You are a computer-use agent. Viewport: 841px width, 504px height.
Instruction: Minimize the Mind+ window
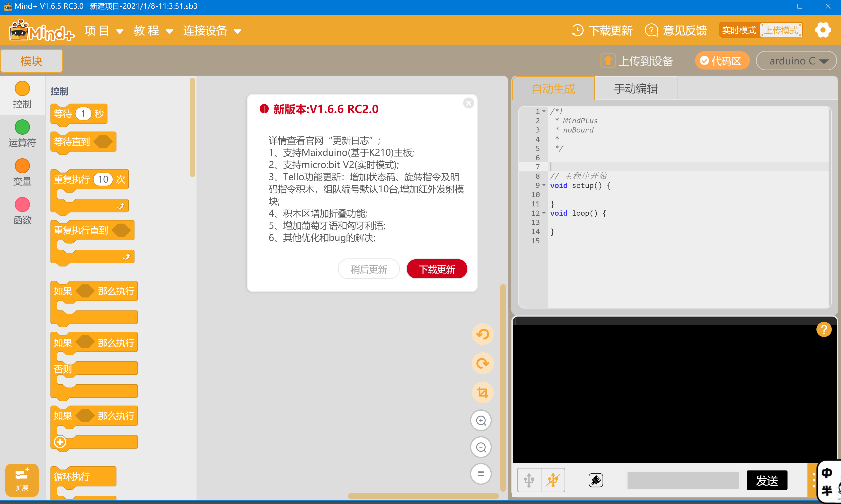coord(772,7)
